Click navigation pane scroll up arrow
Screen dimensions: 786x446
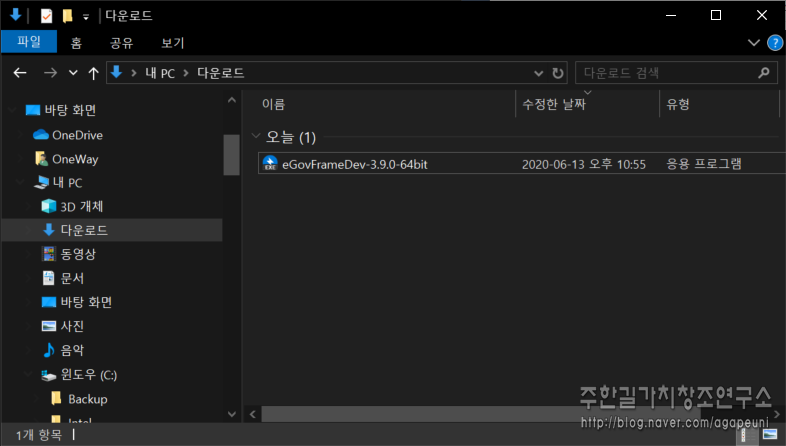click(232, 100)
